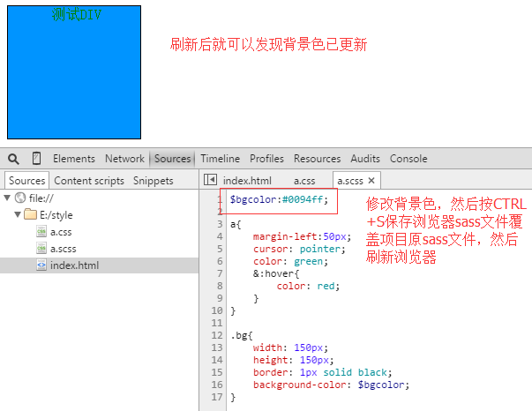
Task: Open the Snippets sidebar tab
Action: point(153,181)
